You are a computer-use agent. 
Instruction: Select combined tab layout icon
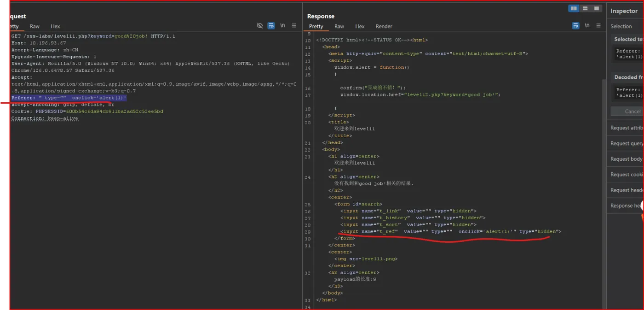(596, 8)
